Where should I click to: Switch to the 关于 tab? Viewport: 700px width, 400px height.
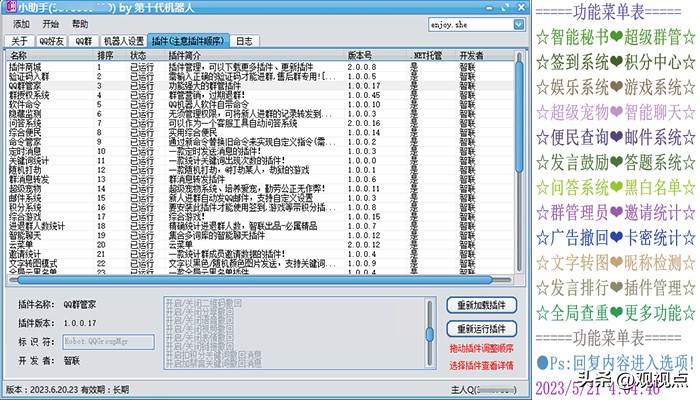[x=19, y=41]
